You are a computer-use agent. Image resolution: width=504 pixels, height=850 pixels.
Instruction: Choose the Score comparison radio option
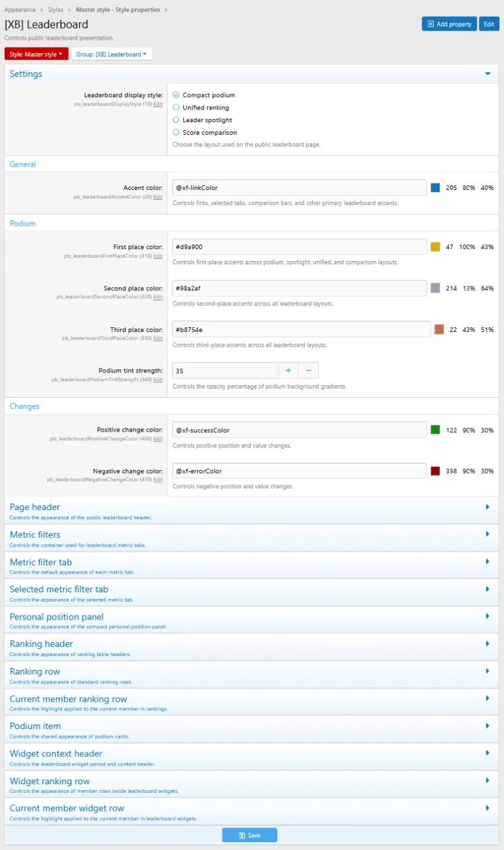point(176,133)
